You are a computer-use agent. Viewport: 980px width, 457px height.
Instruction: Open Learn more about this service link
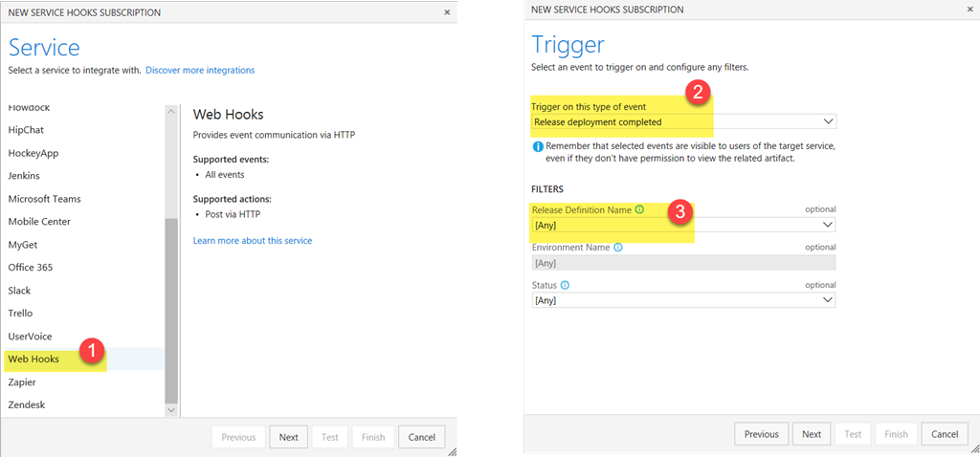pyautogui.click(x=253, y=240)
